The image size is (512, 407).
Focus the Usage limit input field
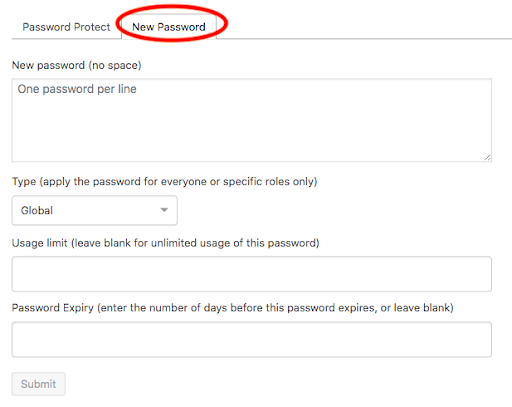click(252, 274)
